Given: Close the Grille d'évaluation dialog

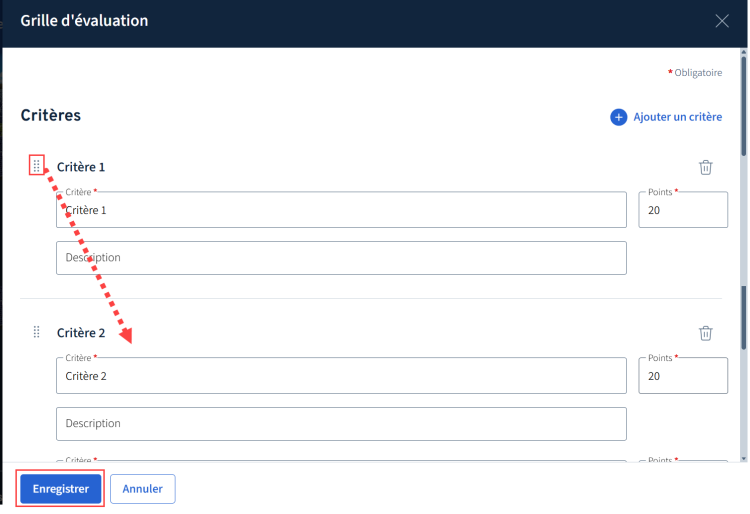Looking at the screenshot, I should (x=722, y=21).
